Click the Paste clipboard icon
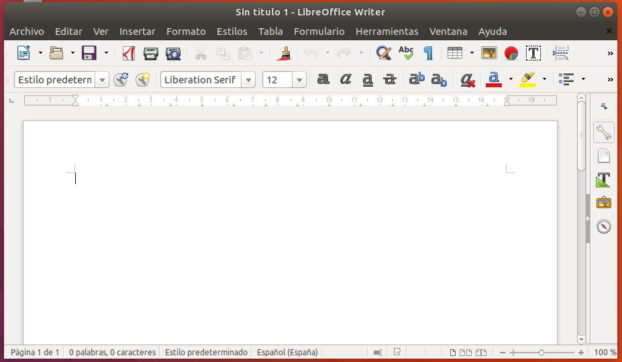The width and height of the screenshot is (622, 362). [x=245, y=53]
